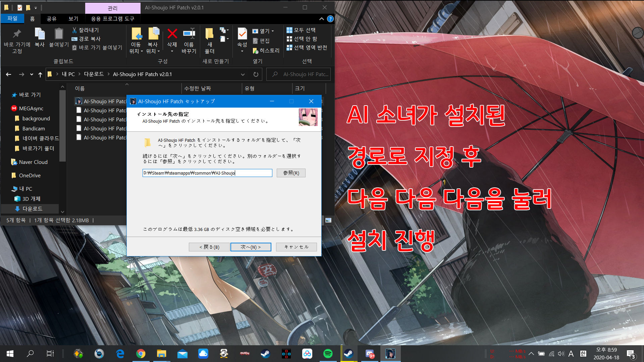Open the address bar history dropdown
644x362 pixels.
243,74
